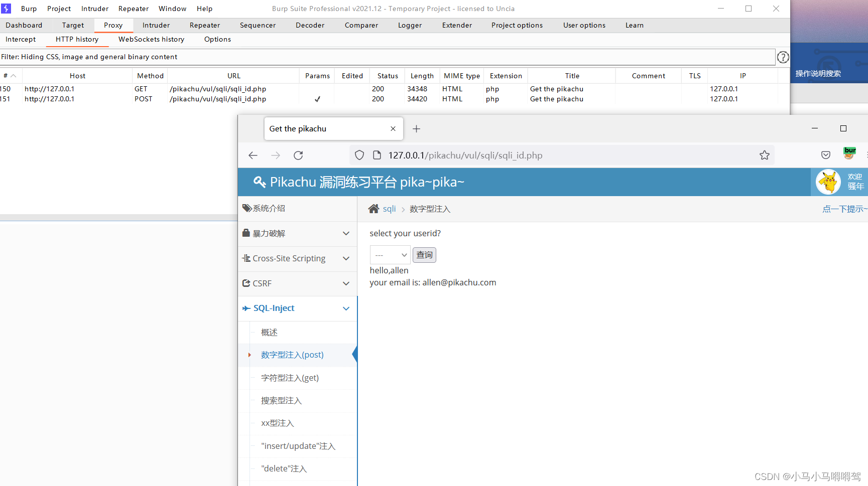
Task: Click the Burp extension icon in browser toolbar
Action: click(849, 153)
